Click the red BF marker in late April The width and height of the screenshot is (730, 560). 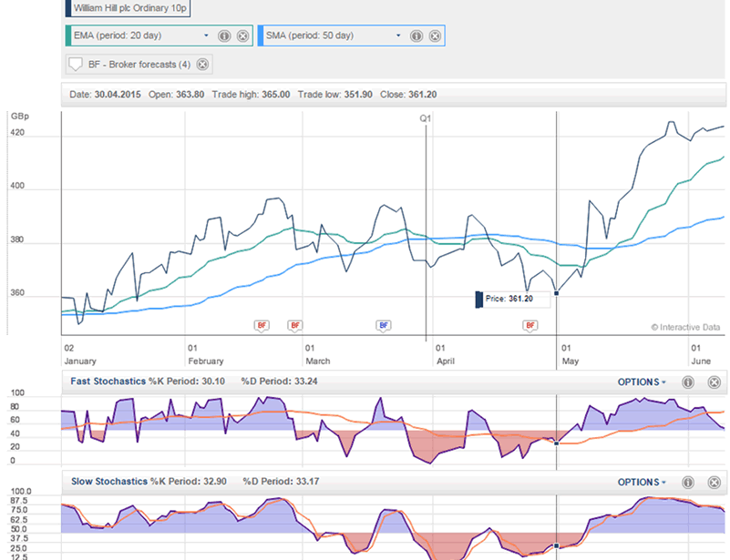tap(530, 324)
